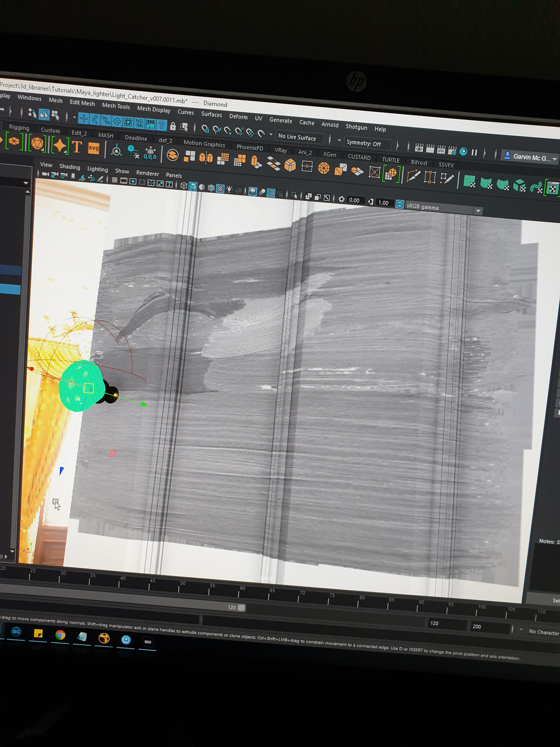The width and height of the screenshot is (560, 747).
Task: Click the time range slider handle at 120
Action: point(241,607)
